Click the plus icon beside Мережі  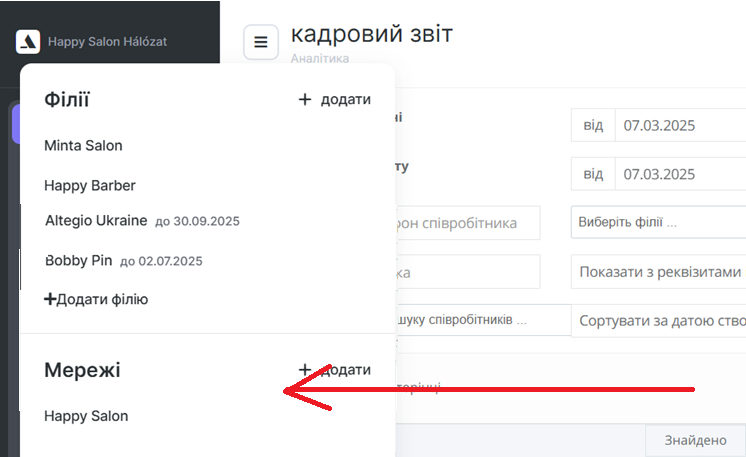[305, 370]
